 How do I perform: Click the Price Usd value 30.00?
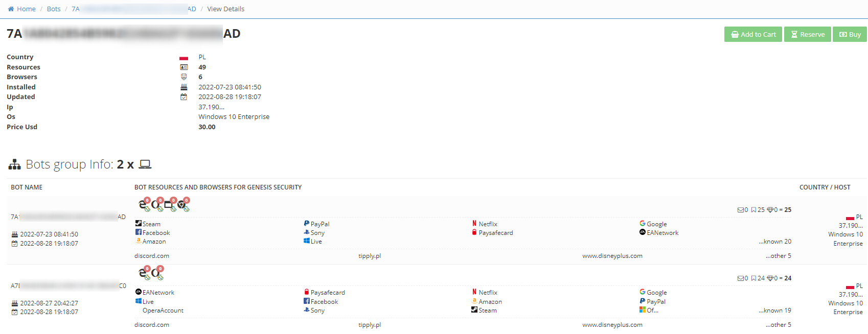207,127
